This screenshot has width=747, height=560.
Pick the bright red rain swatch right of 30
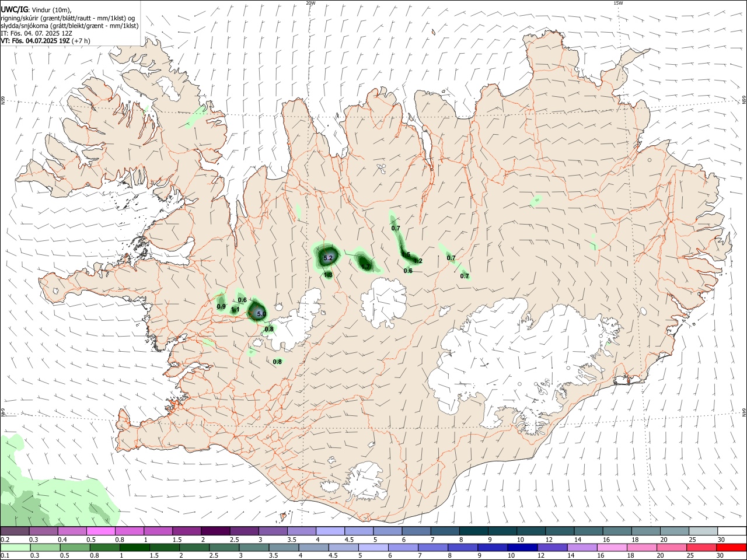(731, 547)
